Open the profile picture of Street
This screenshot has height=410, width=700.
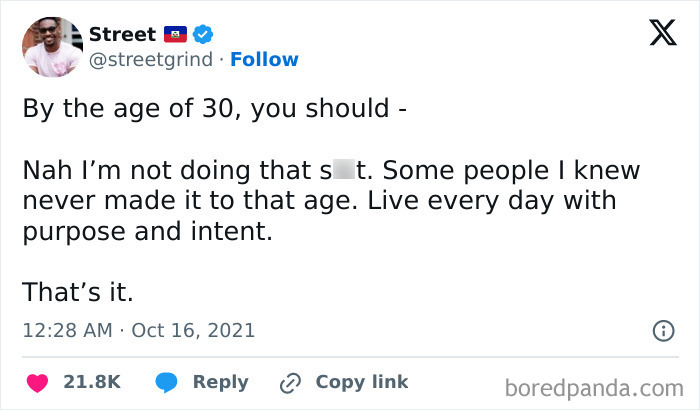[x=52, y=47]
